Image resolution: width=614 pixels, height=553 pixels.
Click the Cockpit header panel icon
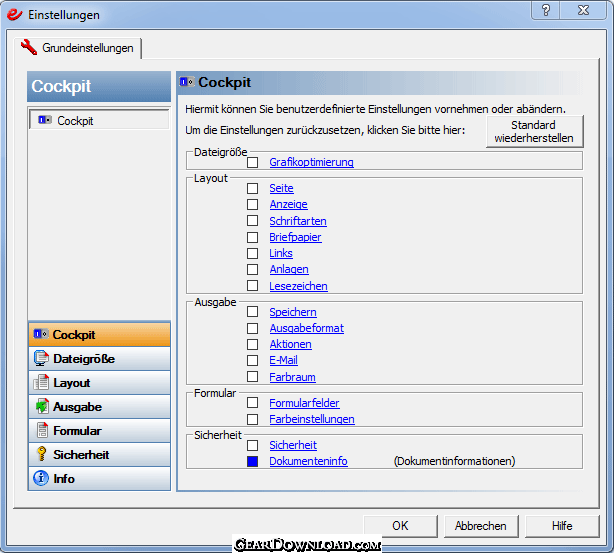click(186, 82)
